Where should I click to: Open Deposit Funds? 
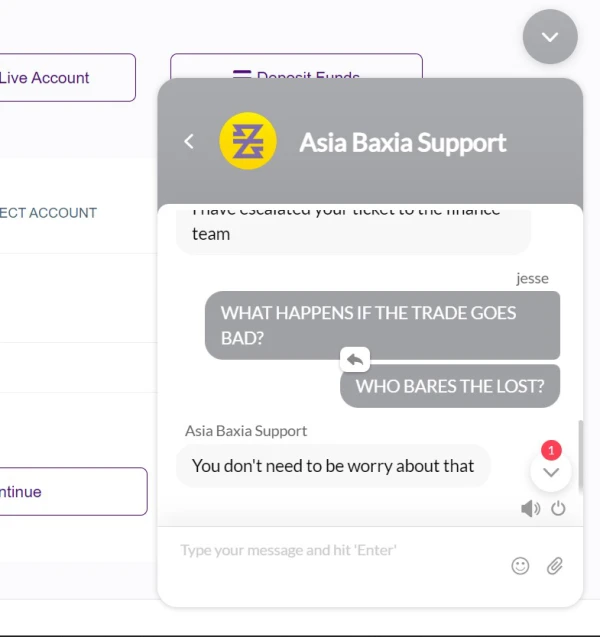[x=296, y=68]
